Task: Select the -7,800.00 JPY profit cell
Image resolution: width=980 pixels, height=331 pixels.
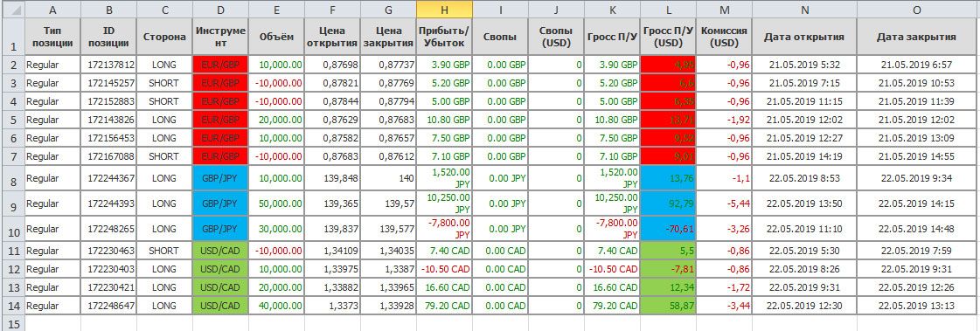Action: tap(444, 229)
